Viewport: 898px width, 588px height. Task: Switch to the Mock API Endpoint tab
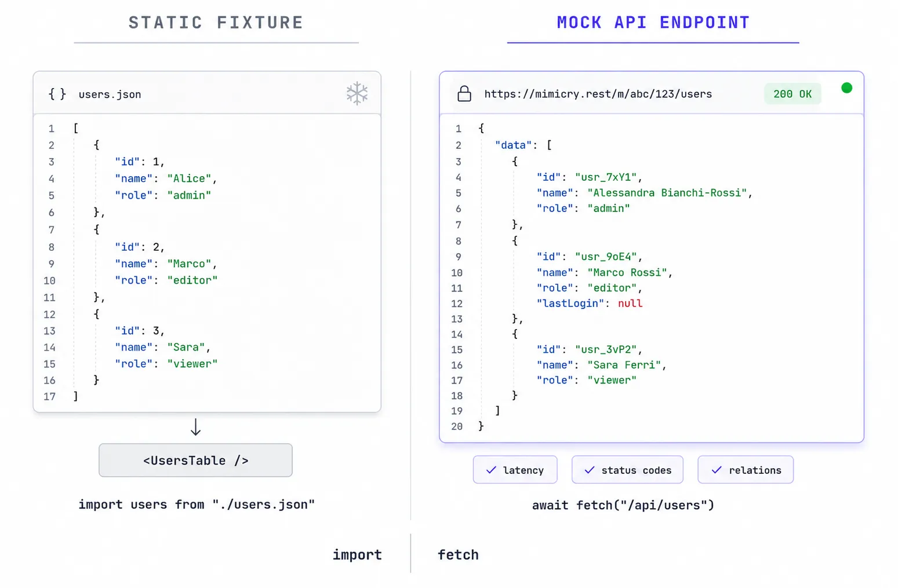[x=653, y=23]
